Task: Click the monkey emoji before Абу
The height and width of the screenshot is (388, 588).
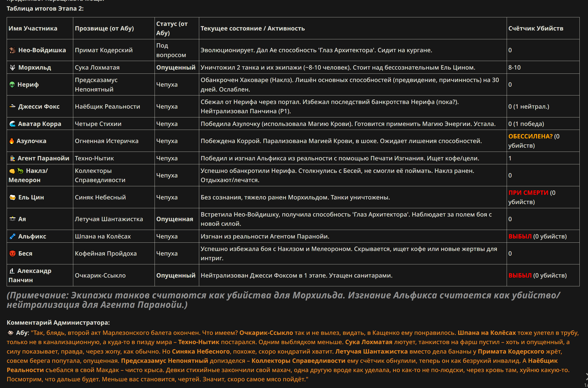Action: coord(10,333)
